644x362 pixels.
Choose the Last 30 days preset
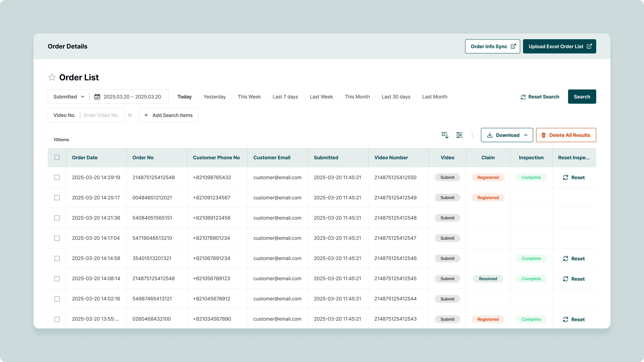tap(396, 97)
